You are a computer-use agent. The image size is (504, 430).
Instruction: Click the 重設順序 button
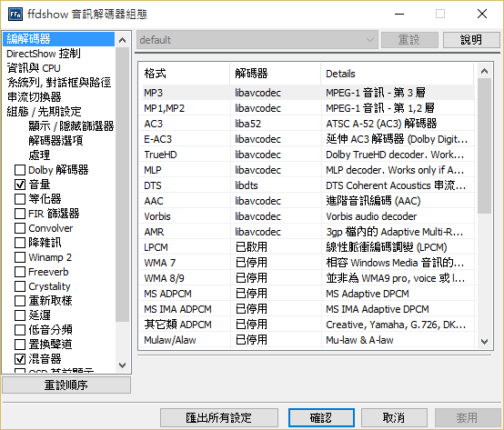click(66, 385)
